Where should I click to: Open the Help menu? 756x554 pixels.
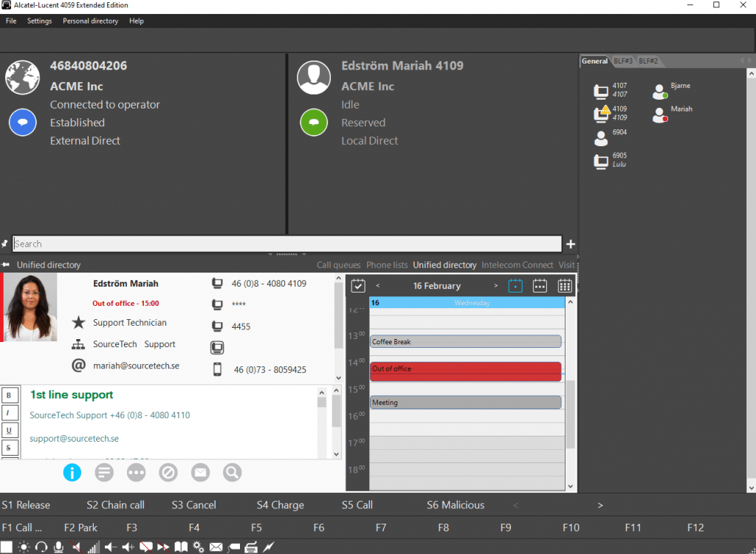point(137,21)
